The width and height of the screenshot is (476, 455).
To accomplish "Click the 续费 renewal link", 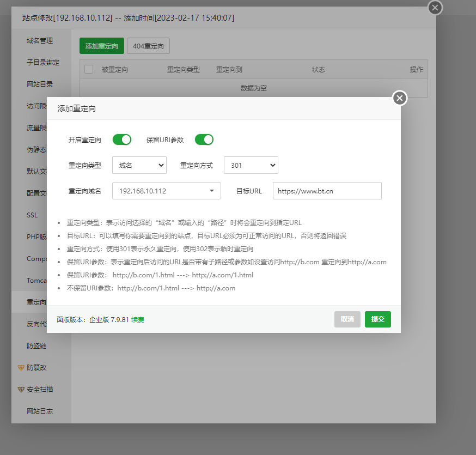I will tap(138, 320).
